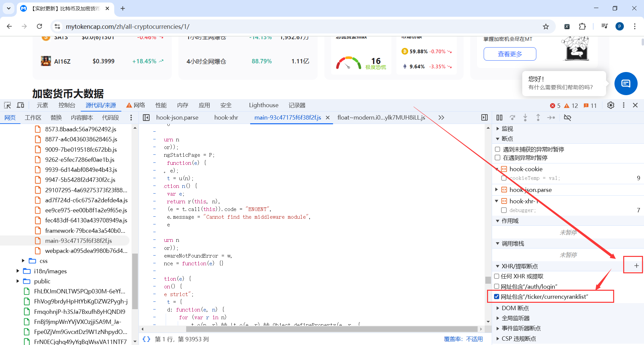Open browser extensions puzzle icon
644x345 pixels.
pyautogui.click(x=582, y=26)
